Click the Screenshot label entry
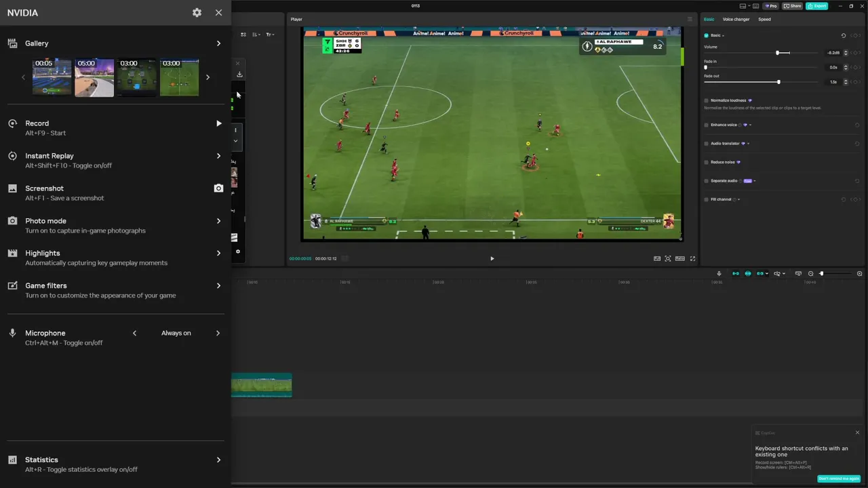868x488 pixels. pos(45,188)
